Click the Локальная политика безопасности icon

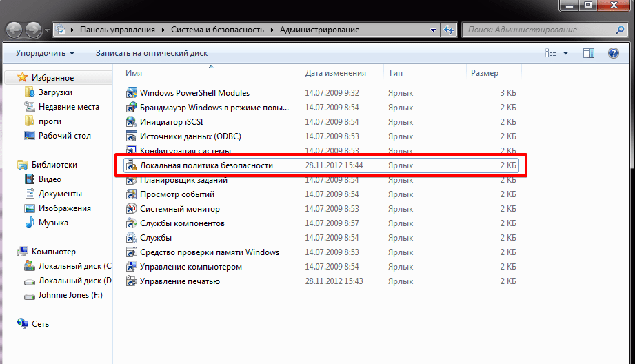(x=131, y=165)
